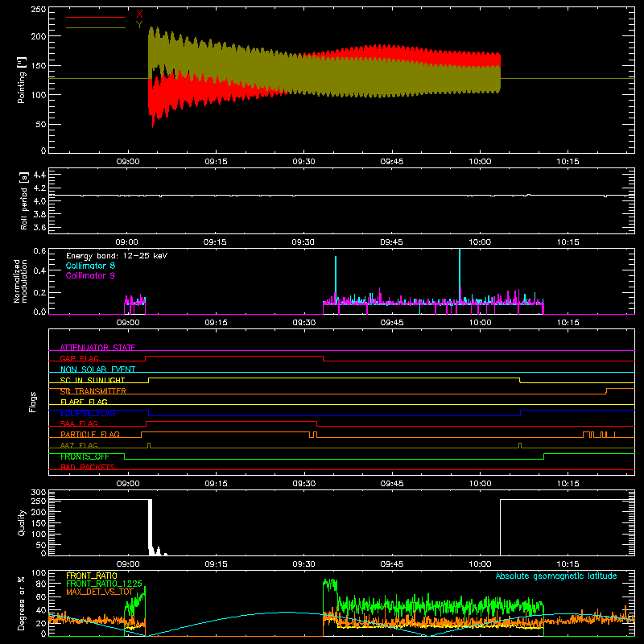
Task: Select the BAD_PACKETS flag label
Action: click(88, 467)
